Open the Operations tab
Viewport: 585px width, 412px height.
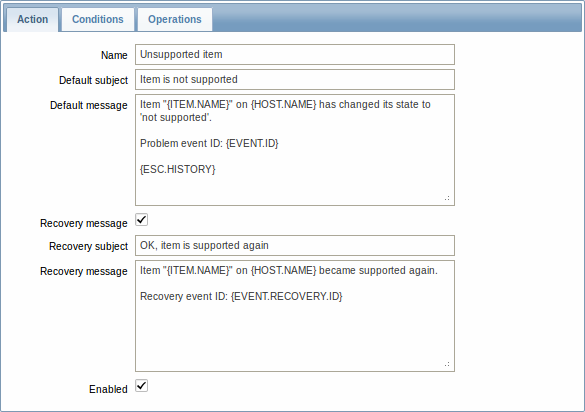click(175, 19)
